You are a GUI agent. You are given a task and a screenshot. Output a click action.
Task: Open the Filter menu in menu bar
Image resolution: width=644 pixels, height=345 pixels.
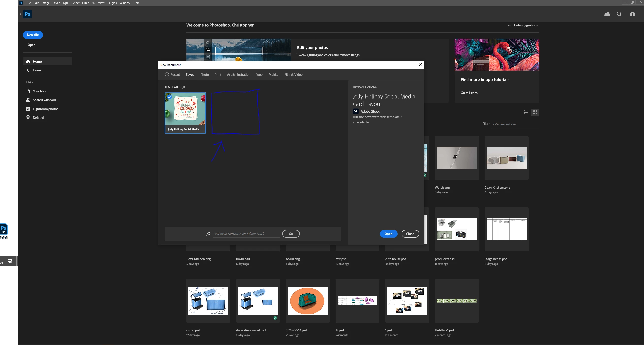(85, 3)
